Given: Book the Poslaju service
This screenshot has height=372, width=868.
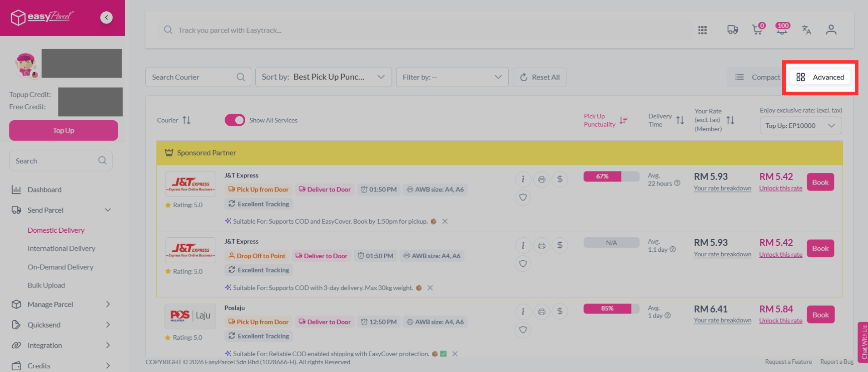Looking at the screenshot, I should [820, 315].
